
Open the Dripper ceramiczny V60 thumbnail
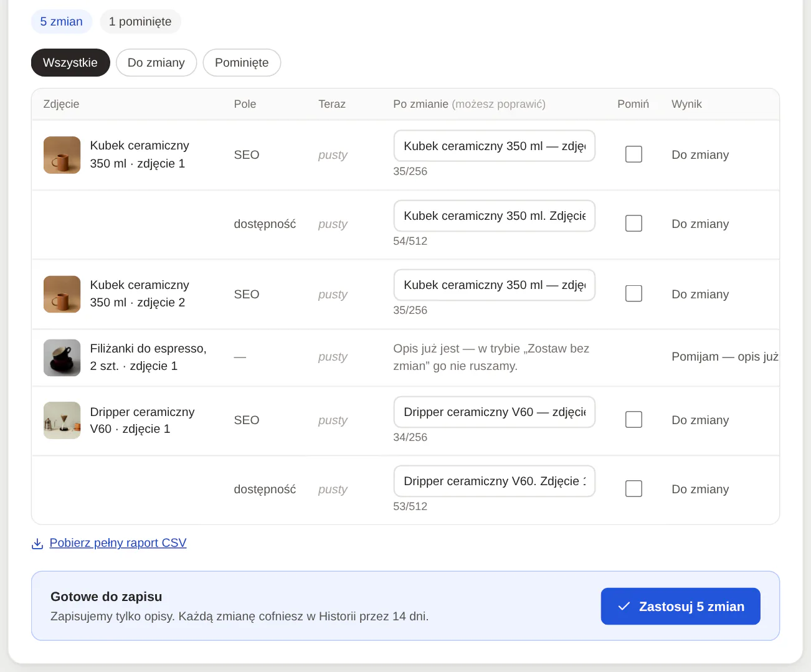[x=62, y=420]
